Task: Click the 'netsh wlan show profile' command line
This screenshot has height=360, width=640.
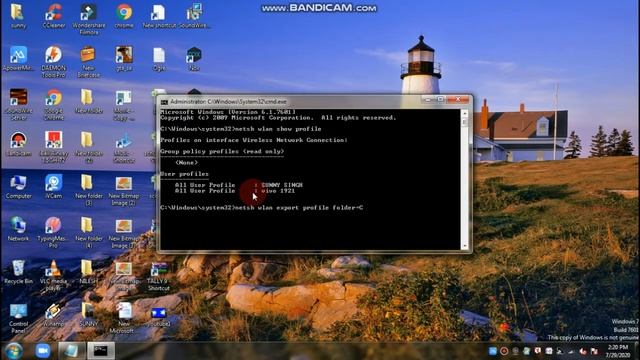Action: click(x=241, y=129)
